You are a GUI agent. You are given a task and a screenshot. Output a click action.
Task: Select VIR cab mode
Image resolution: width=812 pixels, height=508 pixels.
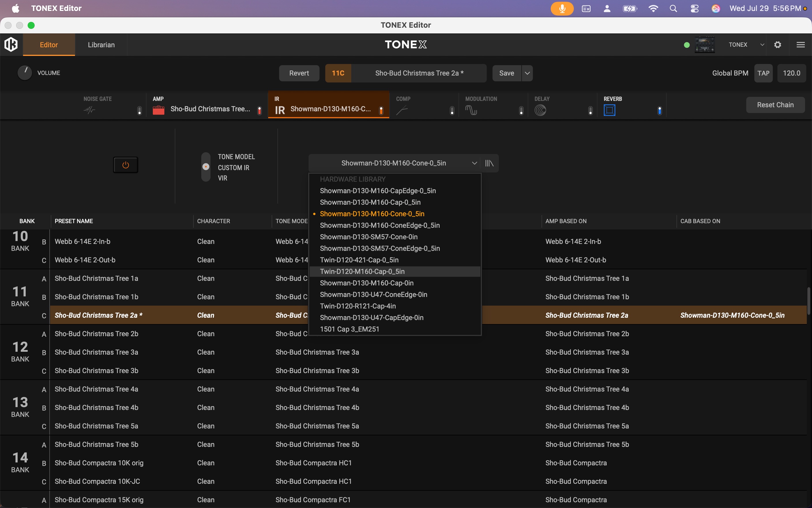[222, 178]
